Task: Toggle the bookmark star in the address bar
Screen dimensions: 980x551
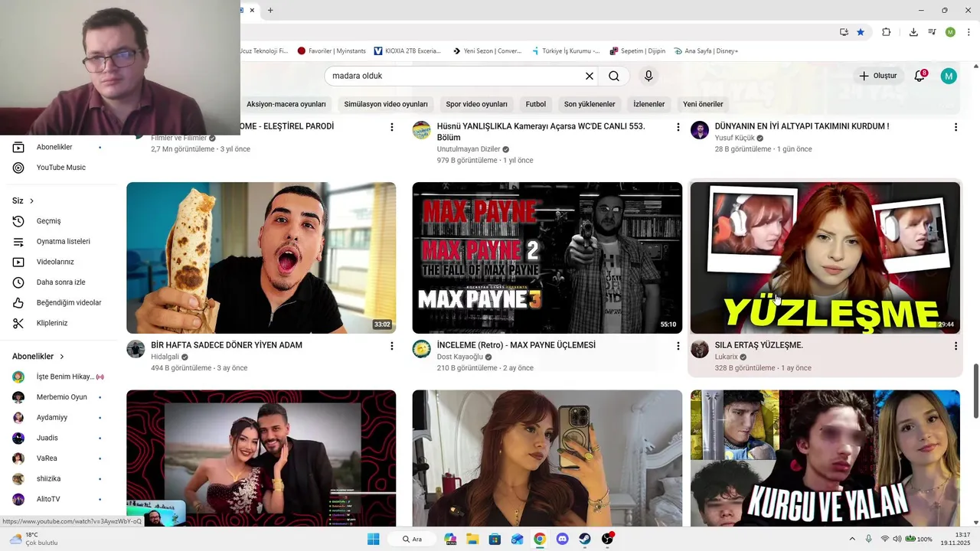Action: (861, 32)
